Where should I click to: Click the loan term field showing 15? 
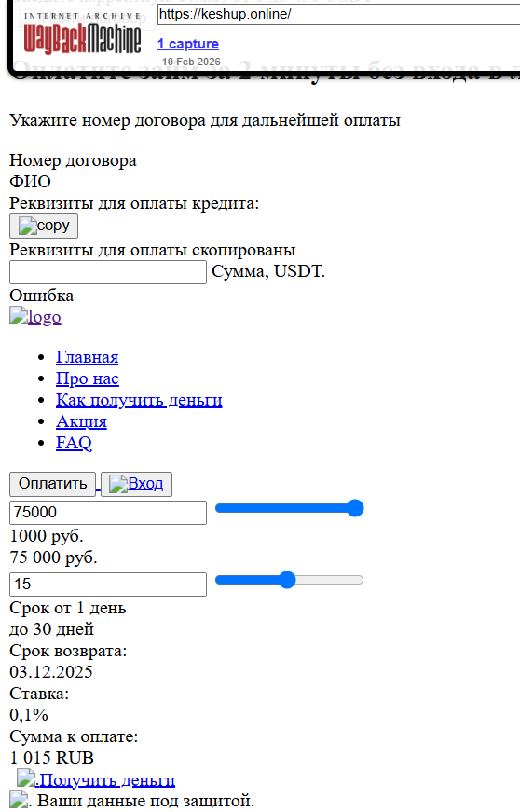(108, 585)
